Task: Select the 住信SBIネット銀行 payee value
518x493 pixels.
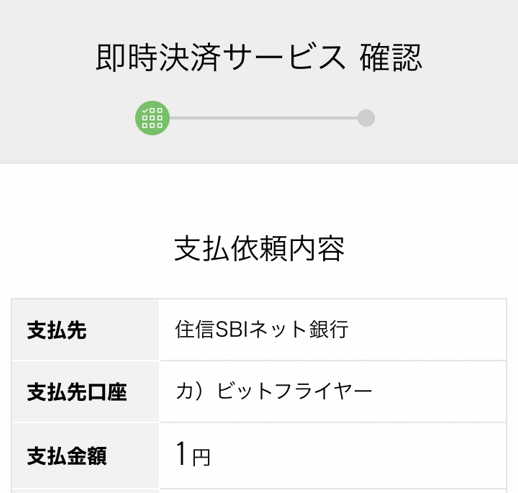Action: click(x=262, y=329)
